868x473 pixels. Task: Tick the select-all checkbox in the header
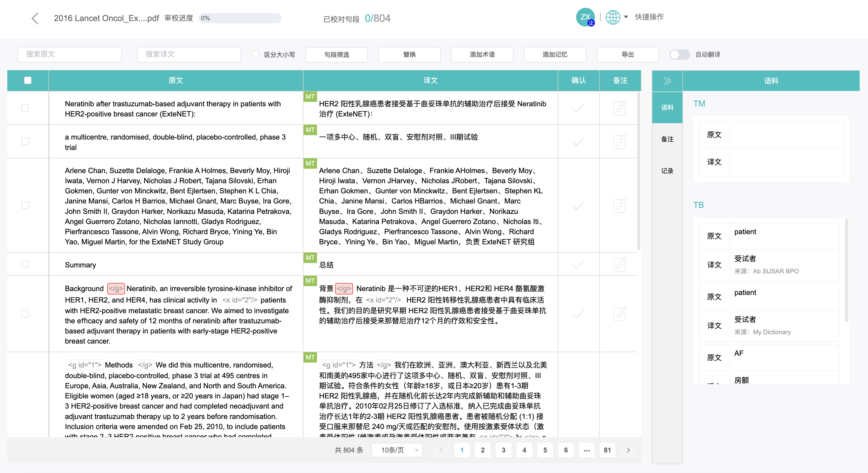click(28, 80)
